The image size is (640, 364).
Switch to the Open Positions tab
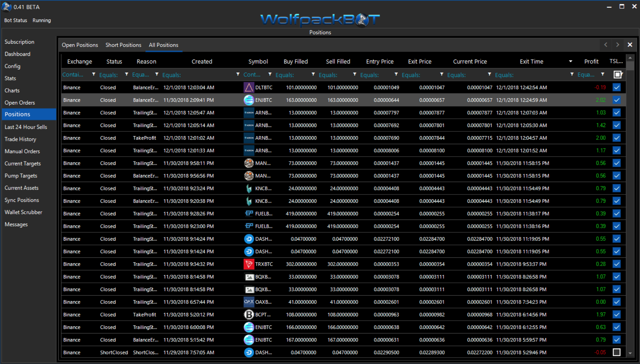click(x=80, y=45)
